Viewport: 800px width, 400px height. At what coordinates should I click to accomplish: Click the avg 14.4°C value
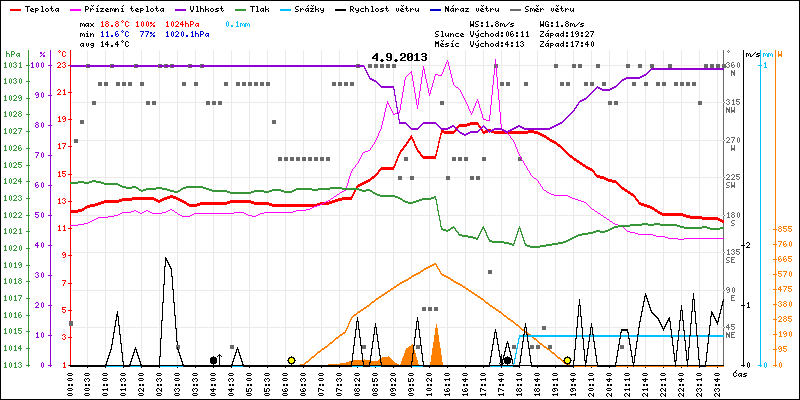click(x=105, y=44)
